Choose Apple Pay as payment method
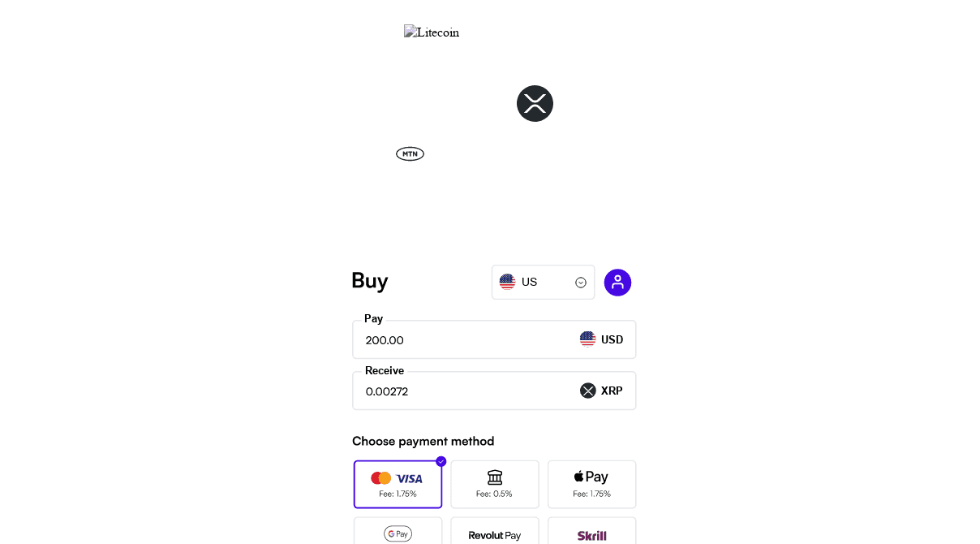This screenshot has width=980, height=544. point(591,484)
